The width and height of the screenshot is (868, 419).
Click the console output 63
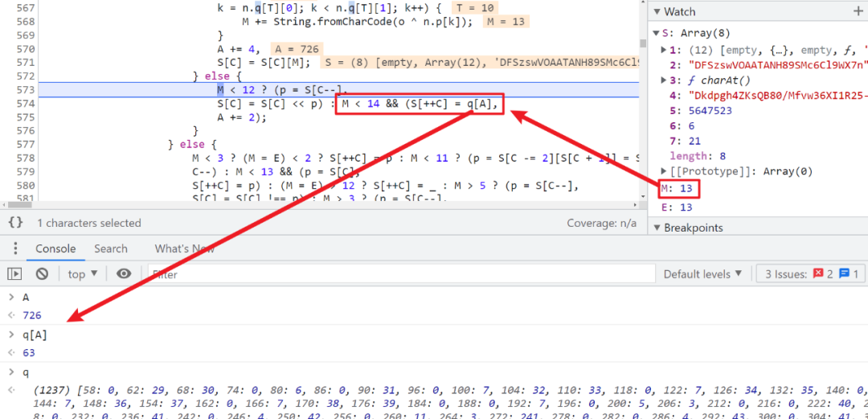[x=29, y=352]
